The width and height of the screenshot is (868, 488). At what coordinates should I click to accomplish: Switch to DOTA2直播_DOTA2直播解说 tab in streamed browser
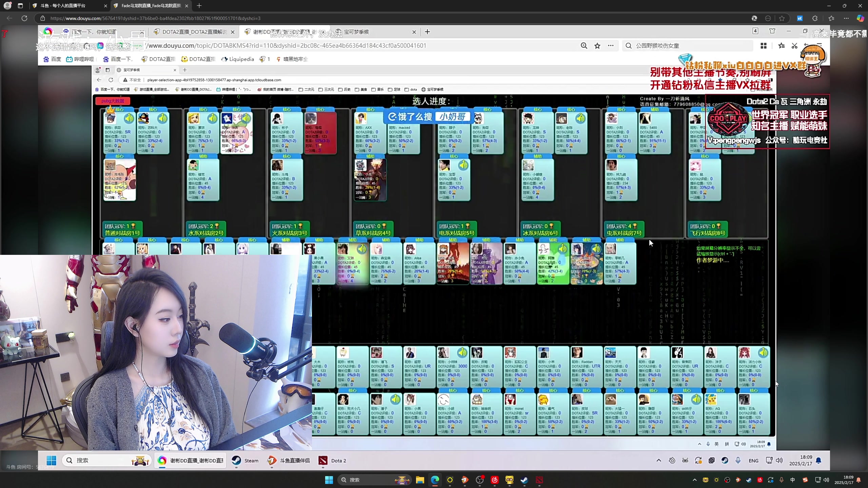[194, 32]
